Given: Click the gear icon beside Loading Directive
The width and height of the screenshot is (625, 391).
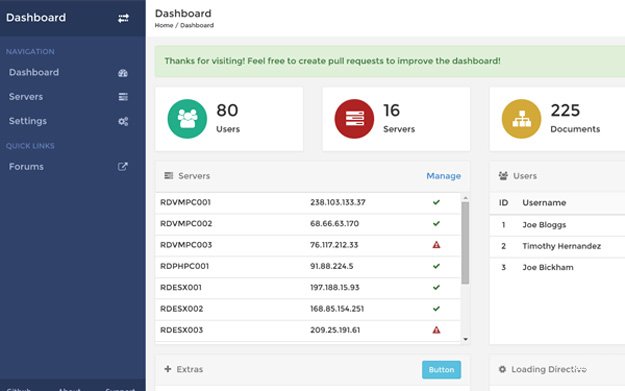Looking at the screenshot, I should coord(502,369).
